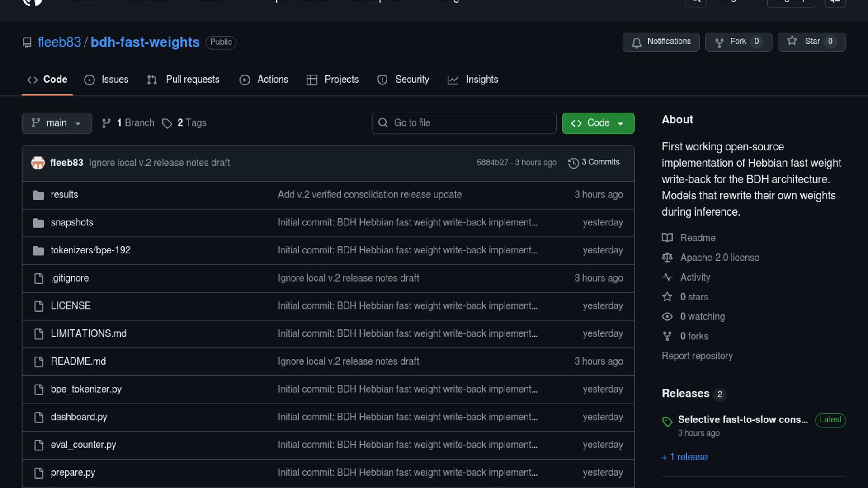
Task: Open commit history via 3 Commits
Action: pos(594,162)
